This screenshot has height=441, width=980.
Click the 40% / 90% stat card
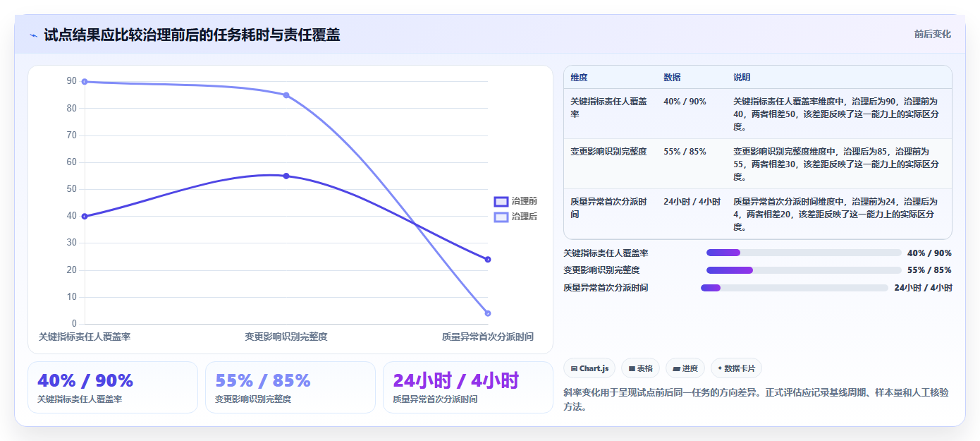113,387
